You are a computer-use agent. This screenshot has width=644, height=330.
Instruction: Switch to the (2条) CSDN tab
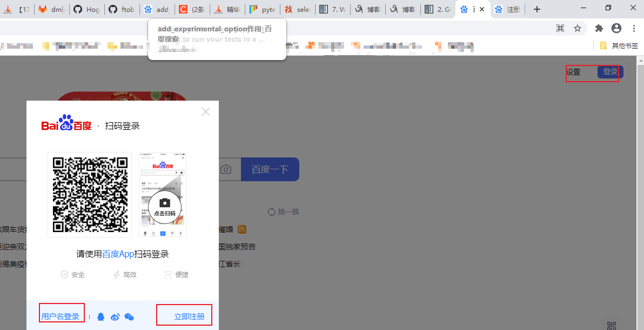192,9
